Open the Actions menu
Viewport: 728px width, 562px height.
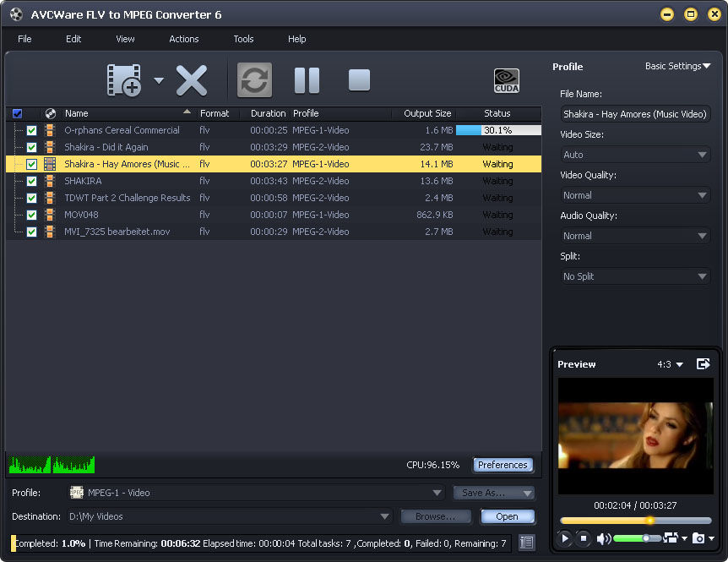[184, 39]
